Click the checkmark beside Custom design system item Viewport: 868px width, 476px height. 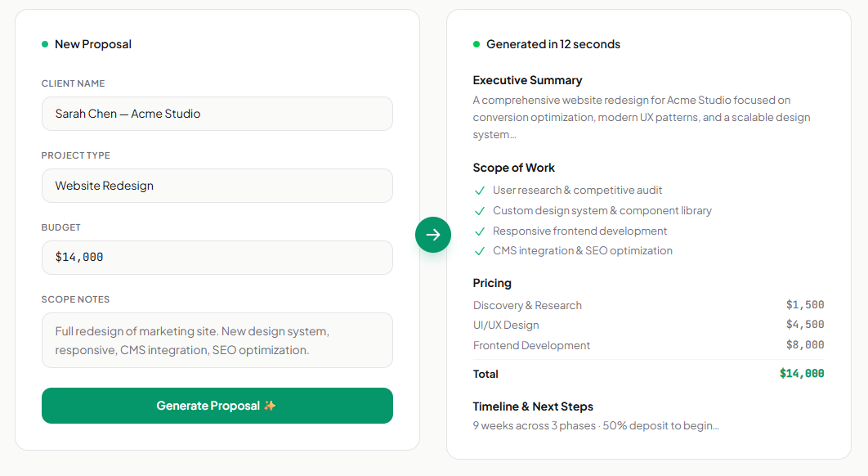pyautogui.click(x=480, y=210)
